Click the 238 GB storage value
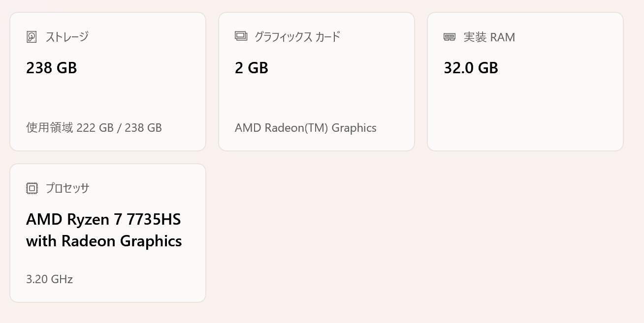 pyautogui.click(x=52, y=68)
